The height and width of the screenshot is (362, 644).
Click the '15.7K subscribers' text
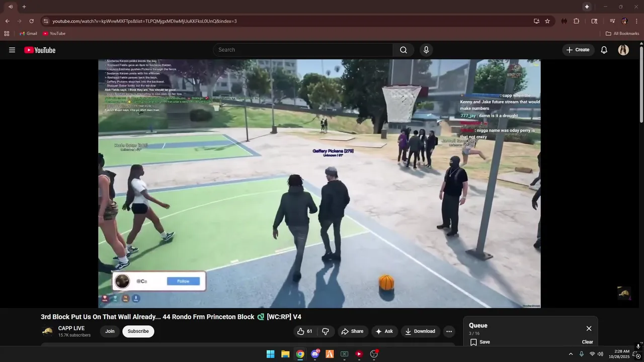(x=74, y=335)
